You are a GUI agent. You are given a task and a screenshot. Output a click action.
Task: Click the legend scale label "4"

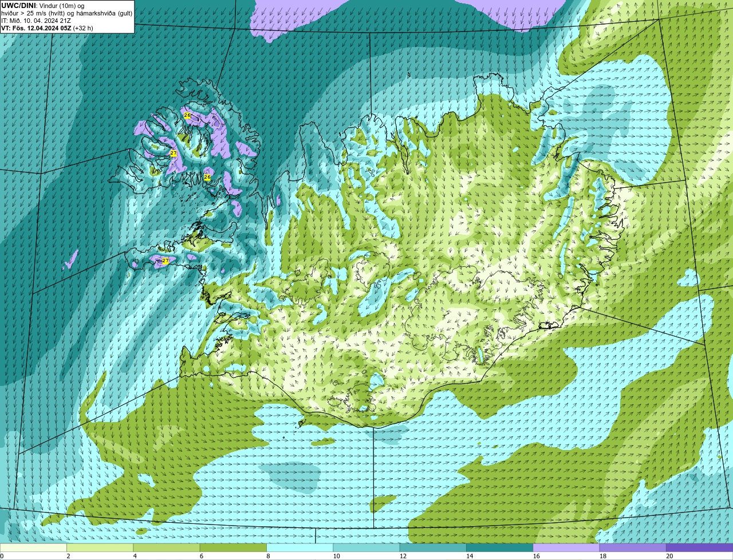(135, 556)
